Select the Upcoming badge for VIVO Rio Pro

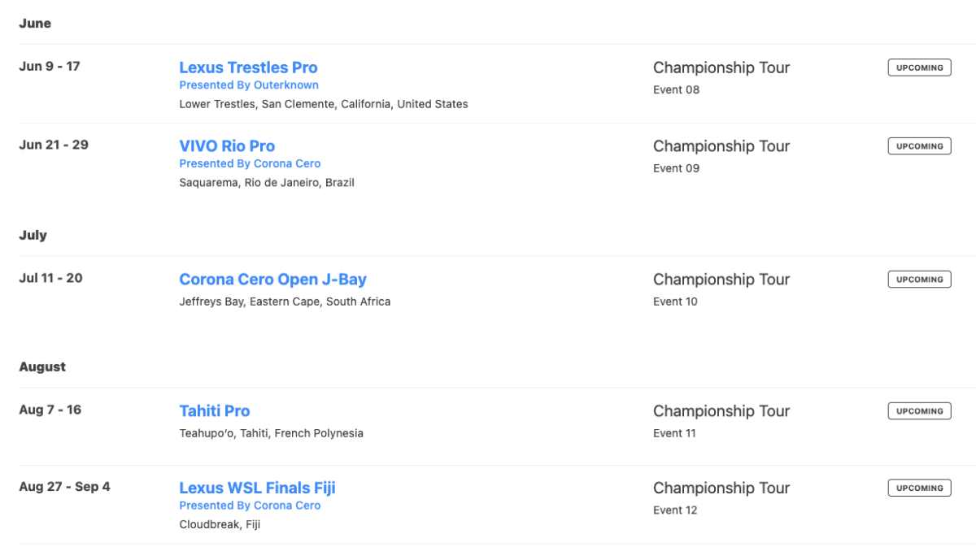tap(919, 146)
